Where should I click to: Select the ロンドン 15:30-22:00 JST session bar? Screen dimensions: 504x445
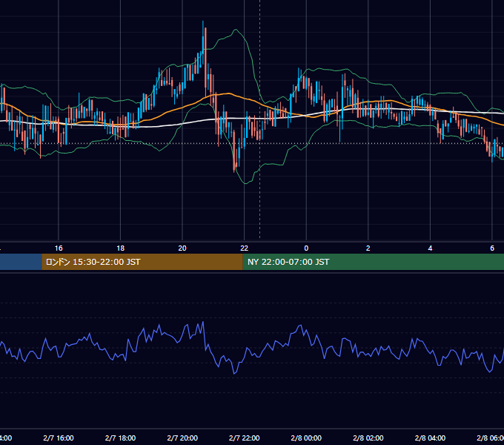tap(142, 262)
